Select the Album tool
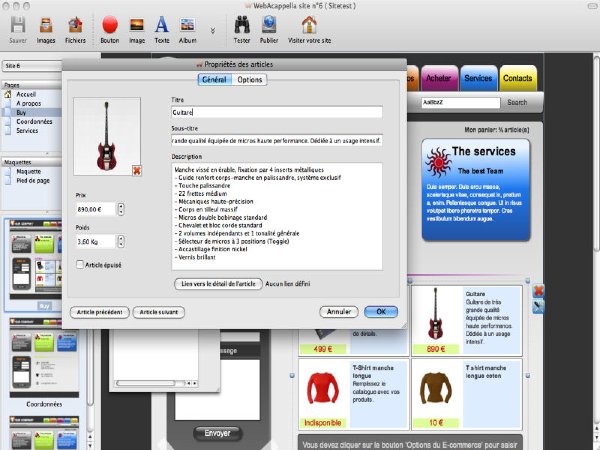Viewport: 600px width, 450px height. point(188,25)
